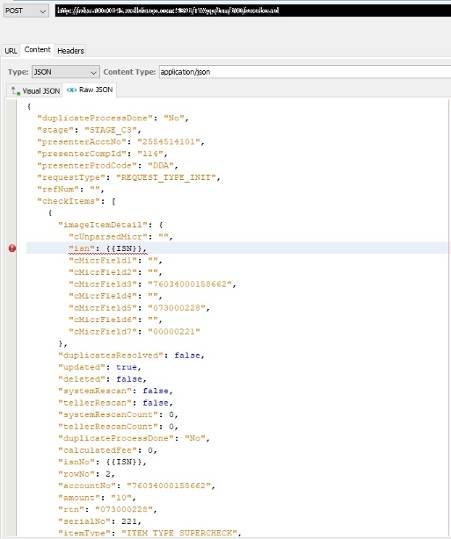
Task: Click the "stage": "STAGE_C3" line
Action: coord(89,130)
